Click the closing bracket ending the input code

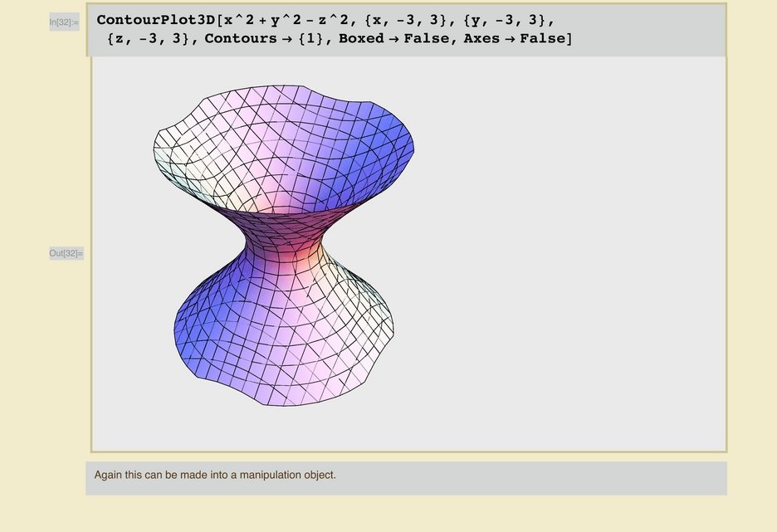[x=569, y=38]
